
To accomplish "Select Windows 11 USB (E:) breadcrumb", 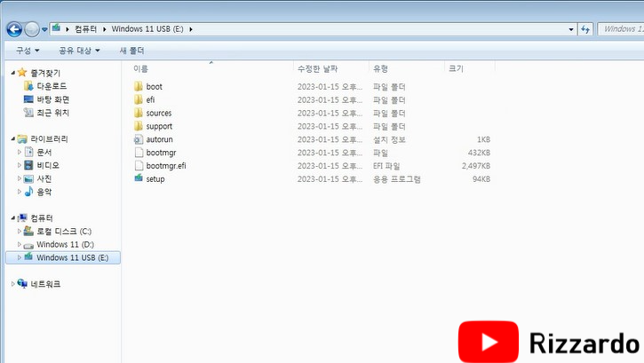I will (x=147, y=28).
